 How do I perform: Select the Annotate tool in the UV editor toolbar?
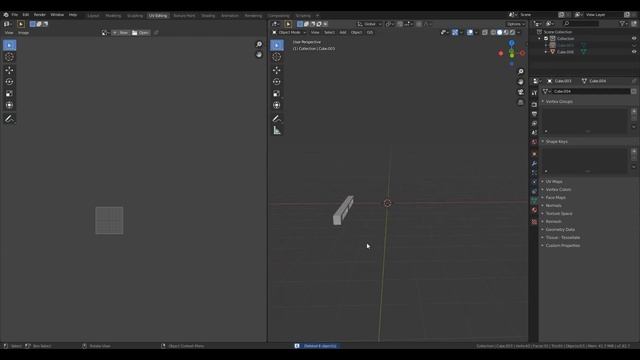[x=9, y=119]
